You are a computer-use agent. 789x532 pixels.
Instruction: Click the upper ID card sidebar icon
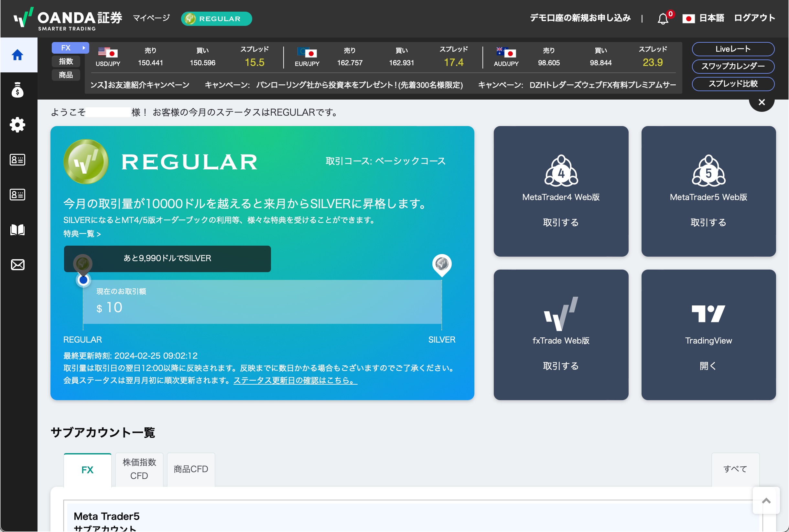17,159
